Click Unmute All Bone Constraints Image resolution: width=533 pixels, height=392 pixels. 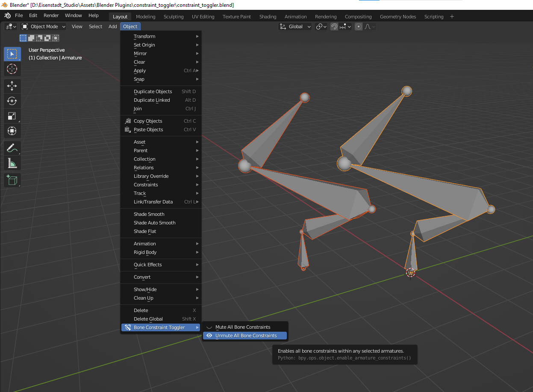(244, 336)
